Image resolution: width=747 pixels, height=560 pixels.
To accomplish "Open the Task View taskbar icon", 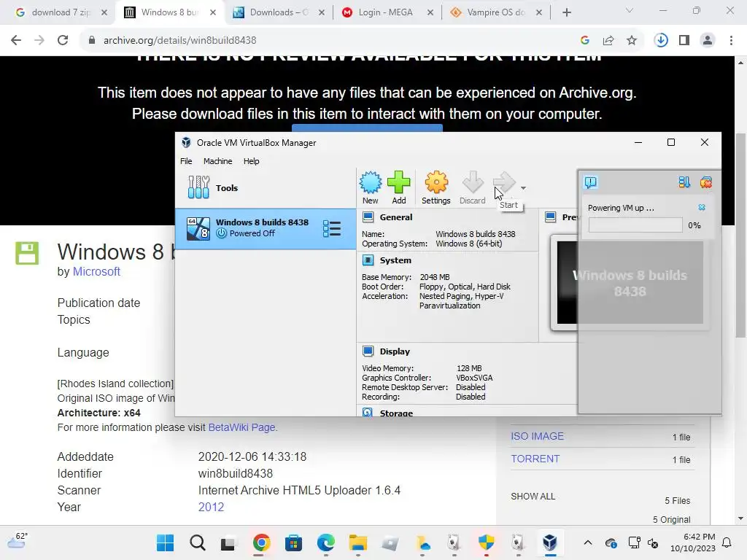I will pyautogui.click(x=228, y=542).
